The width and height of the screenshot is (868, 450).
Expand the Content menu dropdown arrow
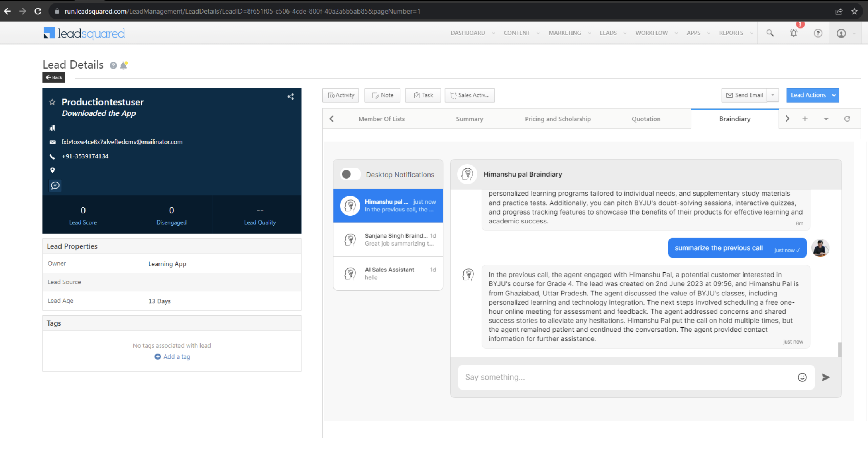click(538, 33)
